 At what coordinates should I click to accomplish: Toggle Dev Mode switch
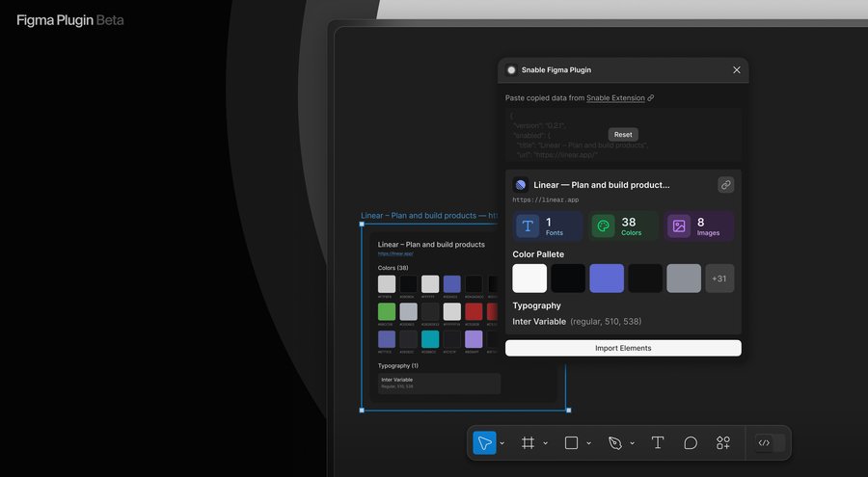pyautogui.click(x=770, y=442)
